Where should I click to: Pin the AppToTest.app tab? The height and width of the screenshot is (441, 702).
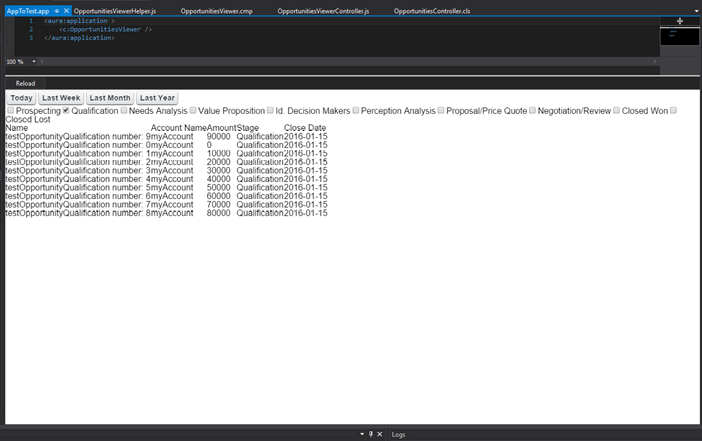coord(57,11)
